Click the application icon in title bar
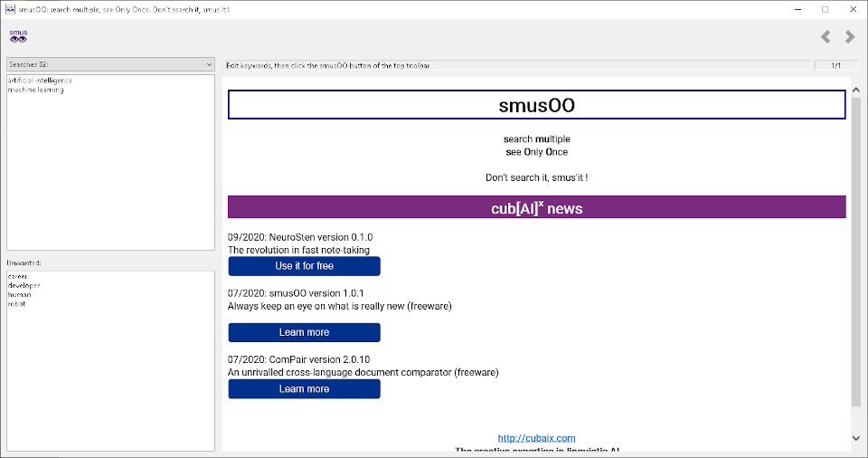 [x=10, y=9]
